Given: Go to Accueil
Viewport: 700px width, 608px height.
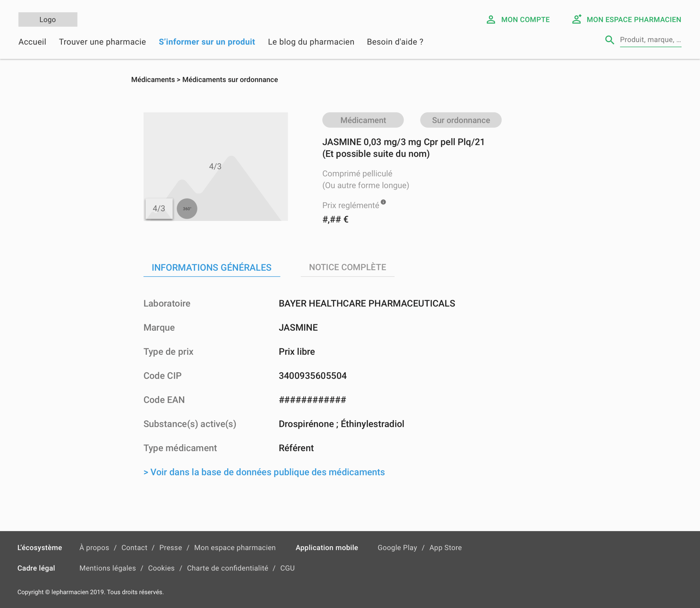Looking at the screenshot, I should 32,42.
